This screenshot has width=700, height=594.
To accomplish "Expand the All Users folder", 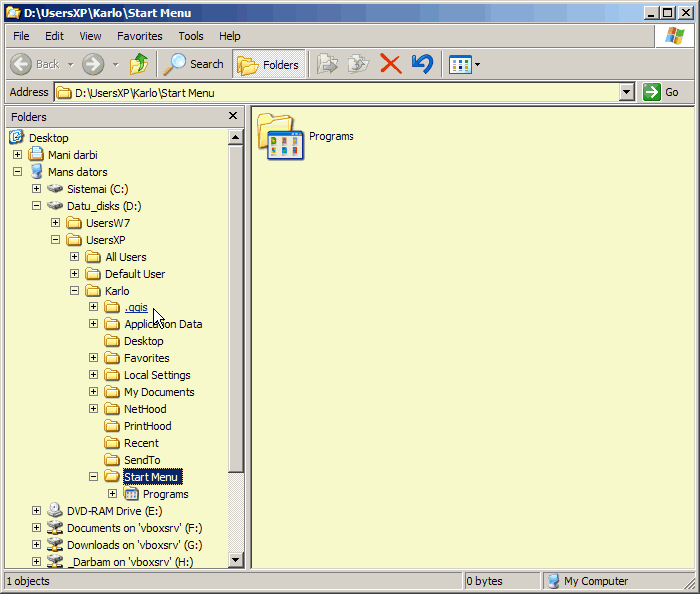I will 75,257.
